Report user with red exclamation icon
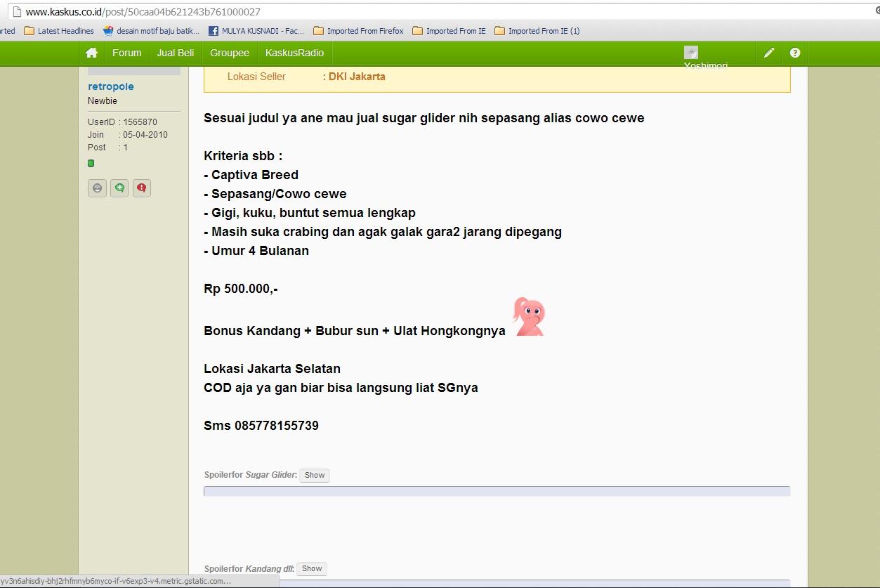 [x=142, y=188]
